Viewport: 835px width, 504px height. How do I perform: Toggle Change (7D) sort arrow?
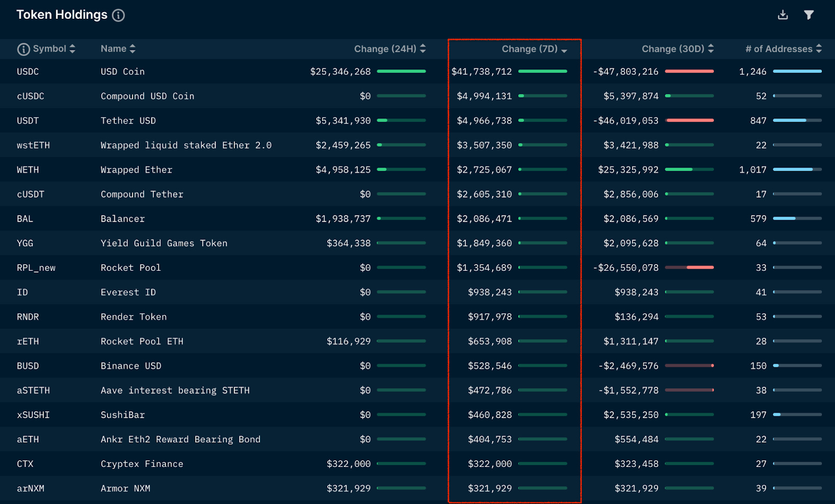tap(564, 51)
